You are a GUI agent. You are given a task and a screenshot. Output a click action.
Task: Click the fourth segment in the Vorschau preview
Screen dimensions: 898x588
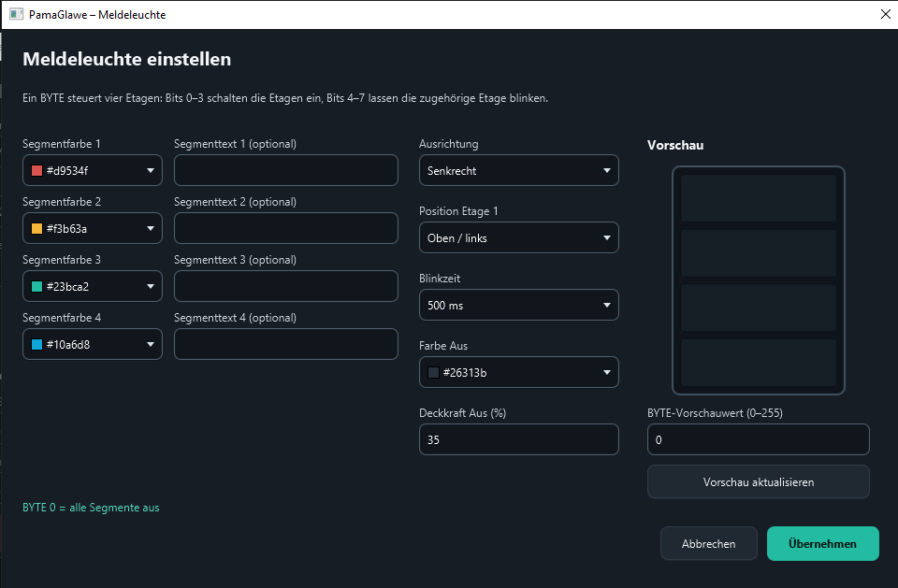[759, 363]
